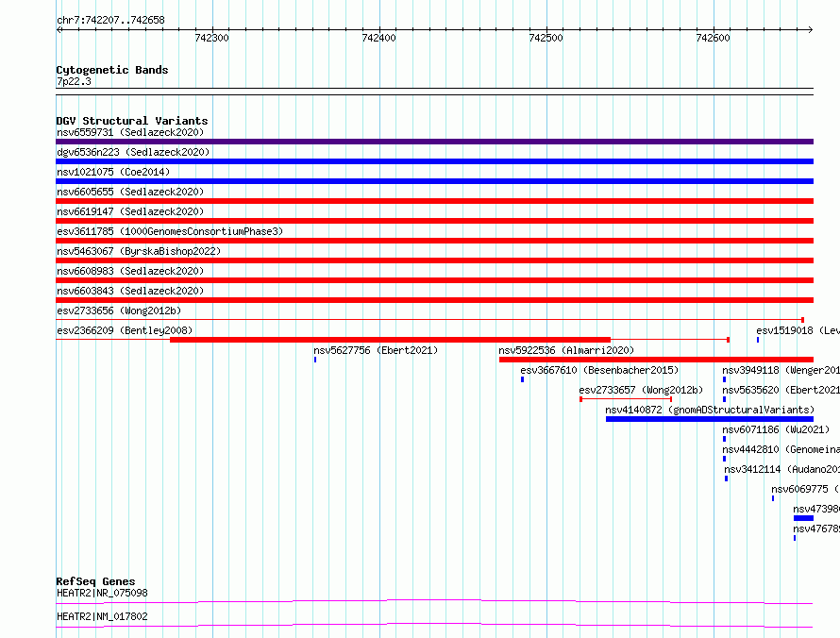Select the nsv6071186 (Wu2021) blue marker
This screenshot has height=638, width=840.
724,439
